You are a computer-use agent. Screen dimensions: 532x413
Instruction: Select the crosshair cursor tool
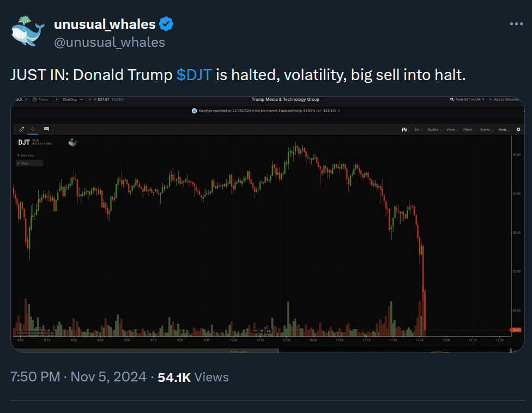(x=33, y=129)
